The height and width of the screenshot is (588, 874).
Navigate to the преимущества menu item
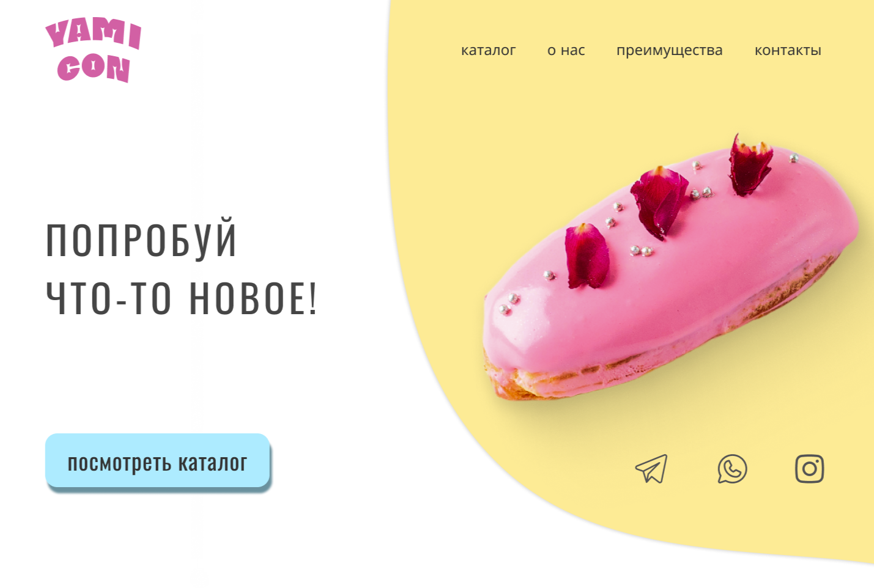point(669,51)
